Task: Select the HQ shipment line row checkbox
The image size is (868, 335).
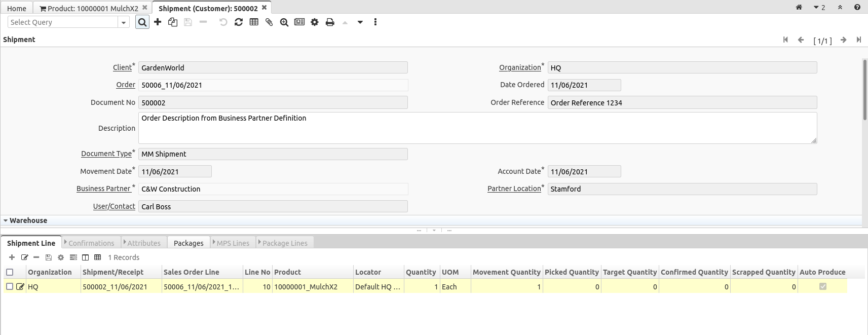Action: click(10, 286)
